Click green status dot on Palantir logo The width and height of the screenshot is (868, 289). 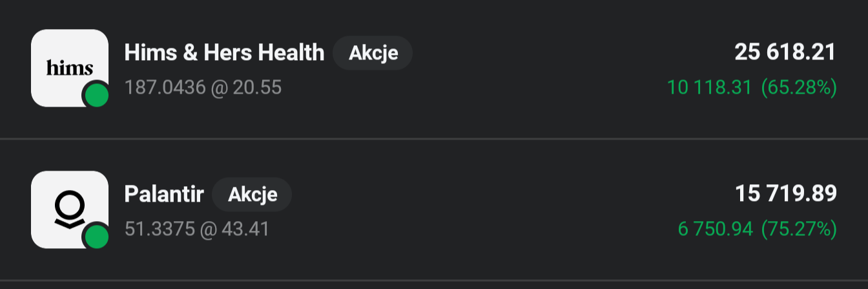pyautogui.click(x=97, y=237)
